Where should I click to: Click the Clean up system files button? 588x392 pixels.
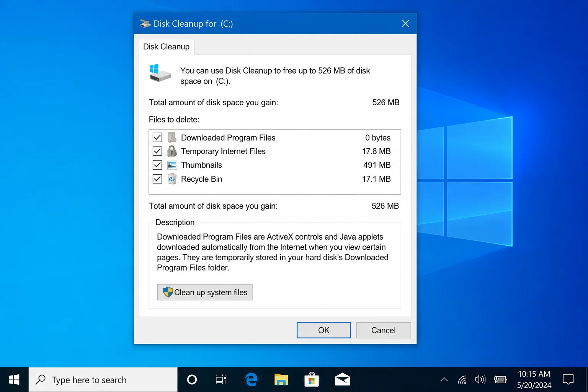coord(205,292)
